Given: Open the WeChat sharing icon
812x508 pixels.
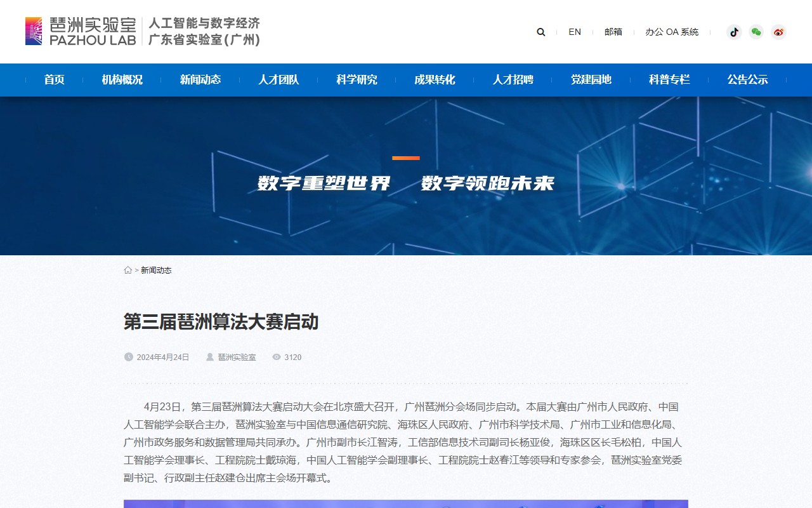Looking at the screenshot, I should 756,32.
